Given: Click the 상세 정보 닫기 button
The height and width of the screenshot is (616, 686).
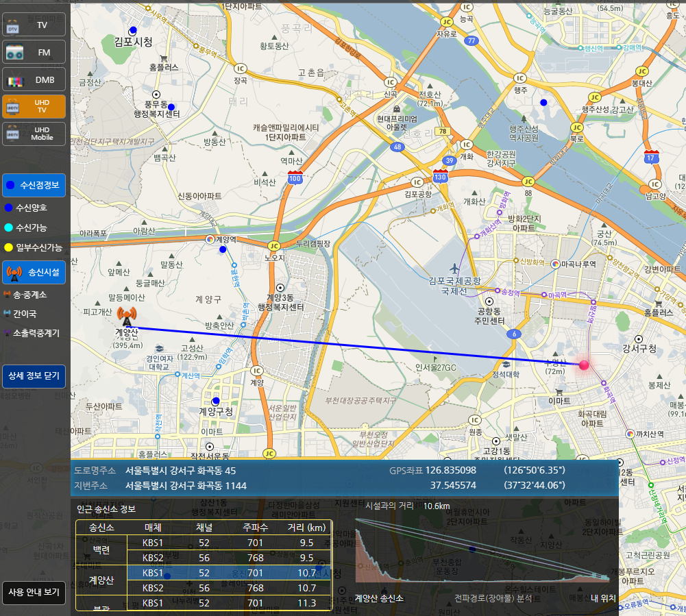Looking at the screenshot, I should click(x=34, y=375).
